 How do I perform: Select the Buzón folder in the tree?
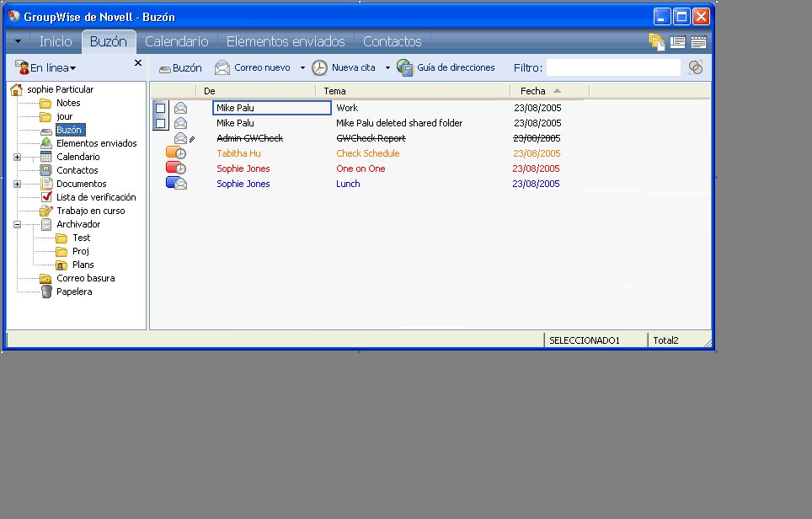coord(69,130)
